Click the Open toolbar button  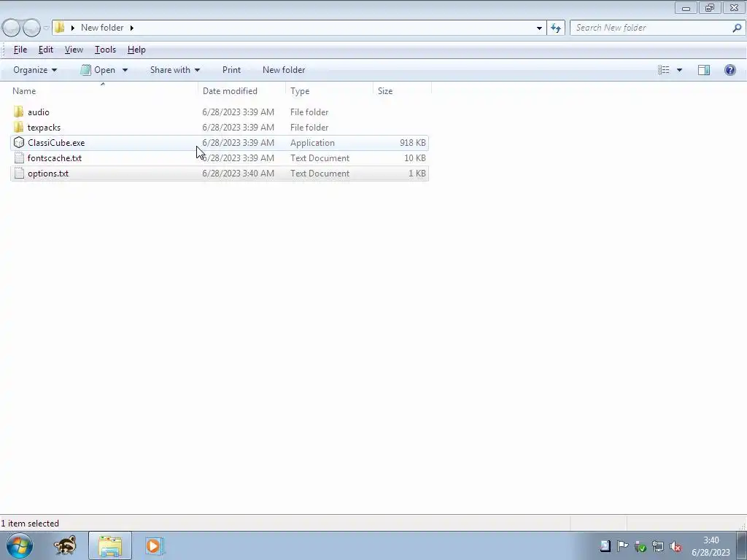point(98,70)
